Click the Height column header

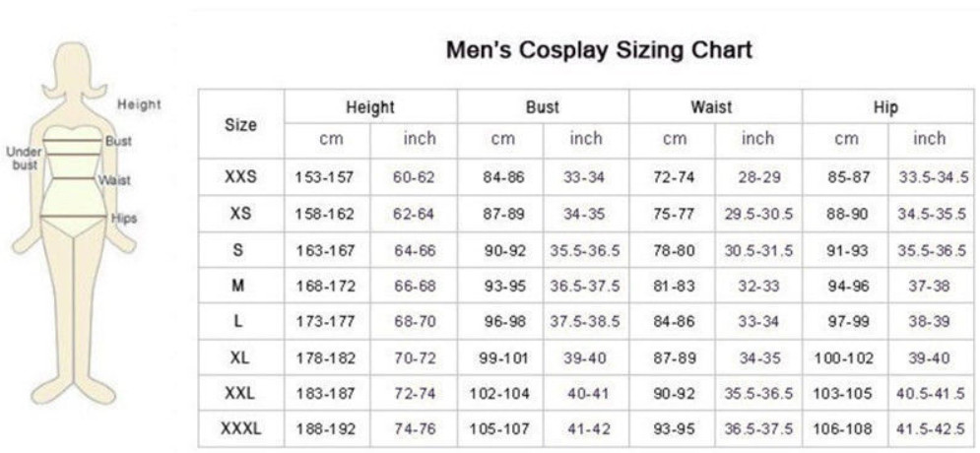coord(369,107)
